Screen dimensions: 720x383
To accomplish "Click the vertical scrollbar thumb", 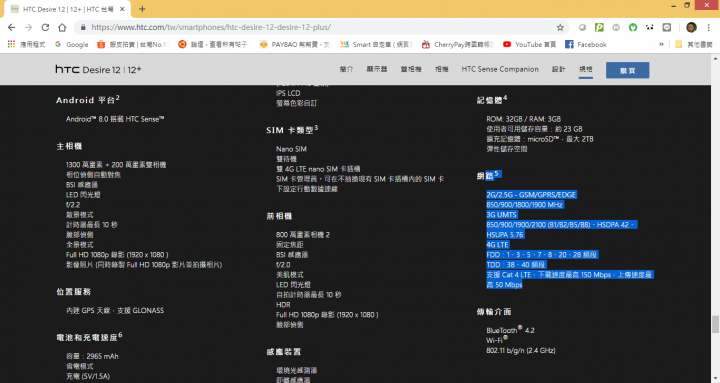I will pos(715,324).
